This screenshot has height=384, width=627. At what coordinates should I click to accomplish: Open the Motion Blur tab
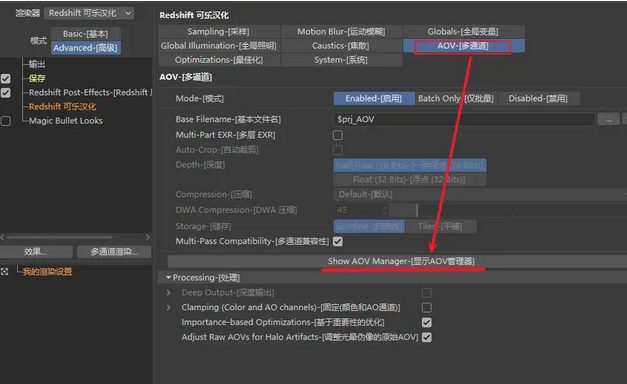(x=341, y=32)
